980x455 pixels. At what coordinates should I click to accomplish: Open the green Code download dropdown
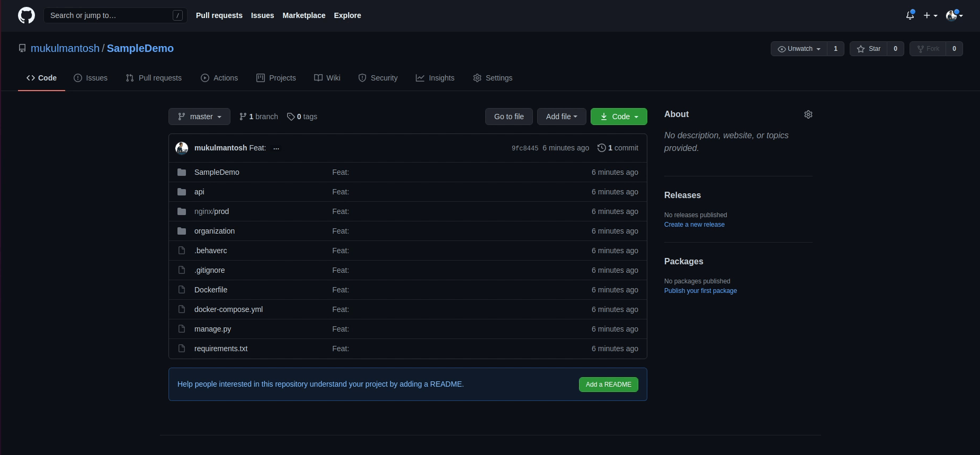point(619,117)
